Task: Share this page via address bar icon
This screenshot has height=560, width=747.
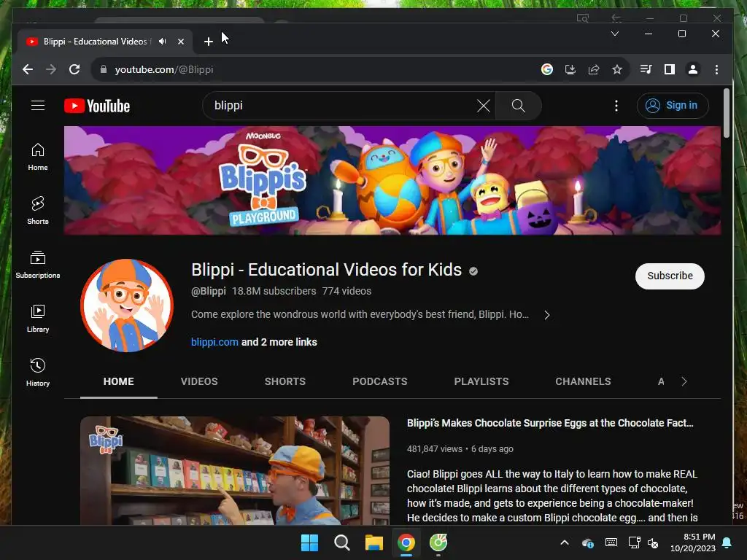Action: pyautogui.click(x=594, y=69)
